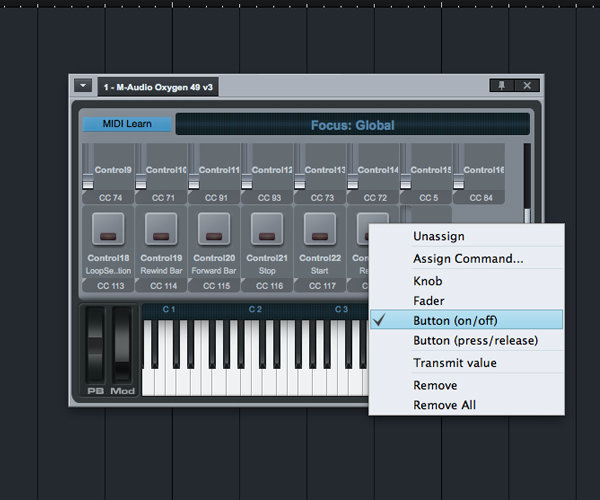
Task: Open the device dropdown arrow menu
Action: (83, 86)
